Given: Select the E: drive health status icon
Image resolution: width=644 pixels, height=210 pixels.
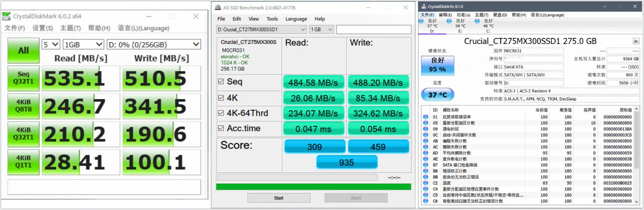Looking at the screenshot, I should tap(449, 21).
